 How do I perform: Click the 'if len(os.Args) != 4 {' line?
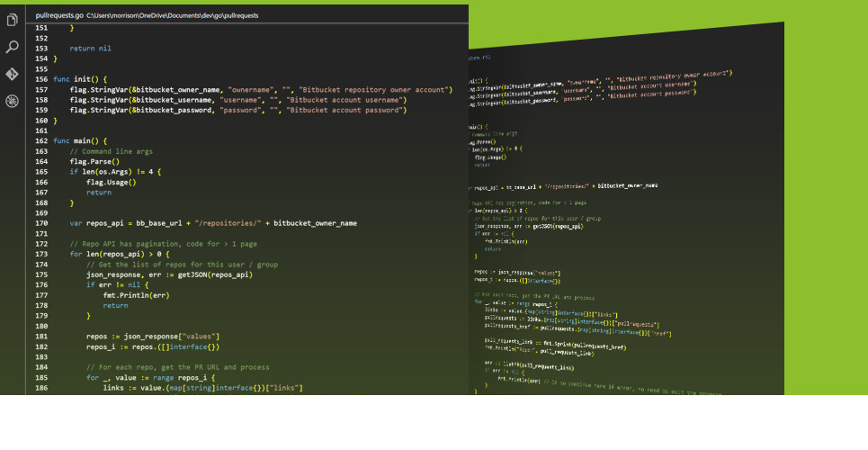coord(116,172)
